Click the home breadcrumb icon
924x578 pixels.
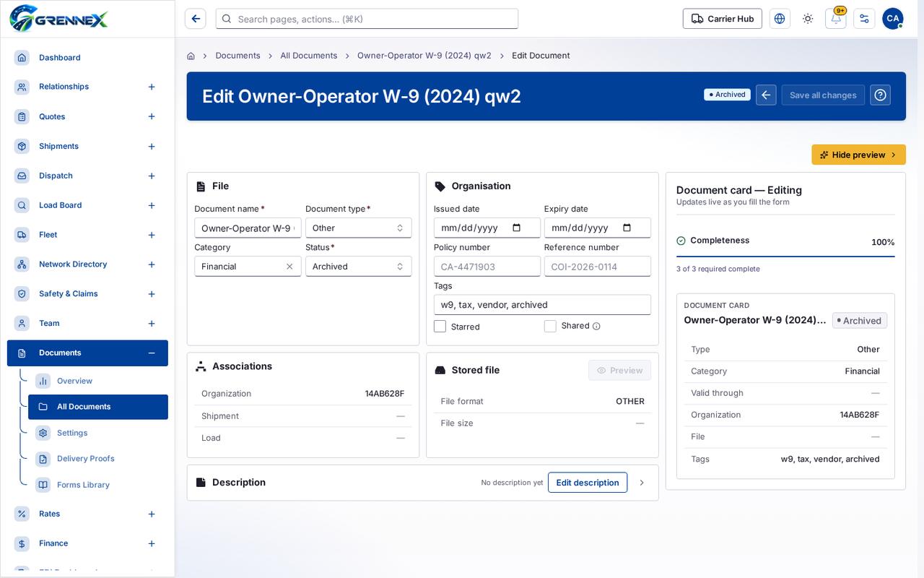point(191,56)
